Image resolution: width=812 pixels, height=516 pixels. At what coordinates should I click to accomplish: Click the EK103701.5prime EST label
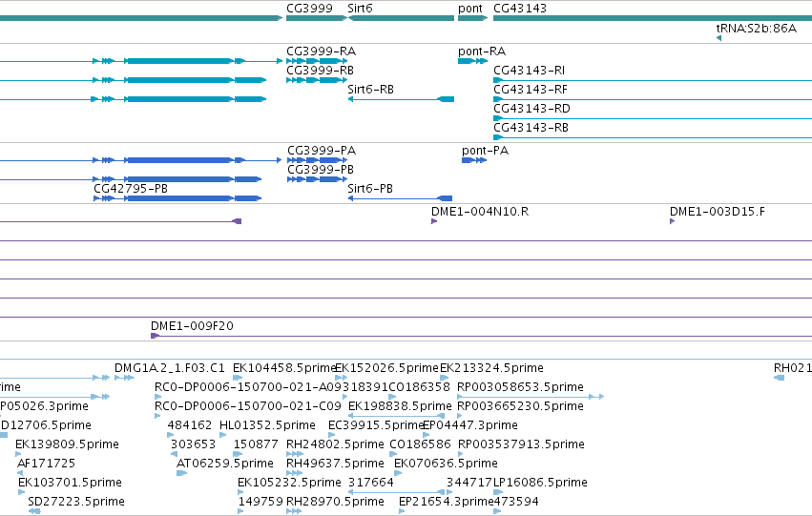[x=70, y=483]
